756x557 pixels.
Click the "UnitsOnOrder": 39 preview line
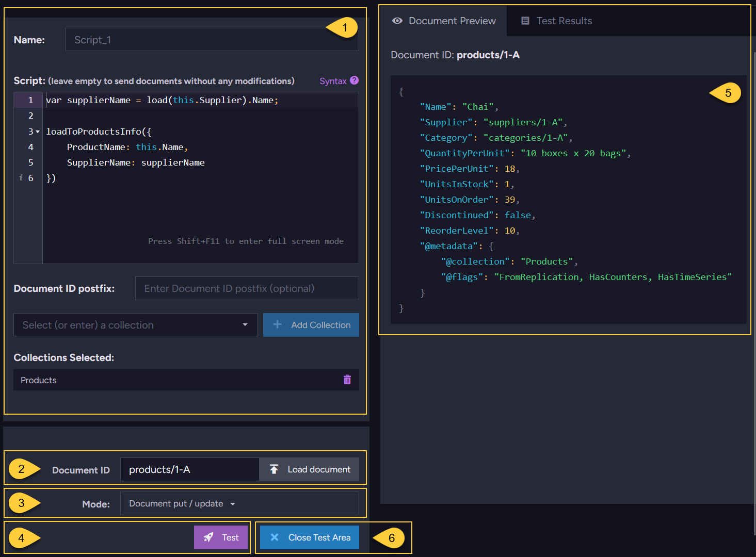coord(470,200)
